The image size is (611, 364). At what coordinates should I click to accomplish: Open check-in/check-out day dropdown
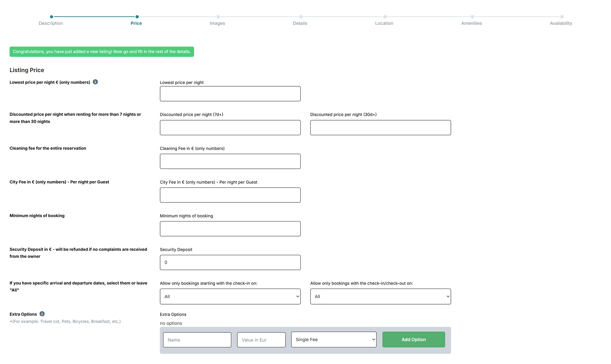[x=380, y=297]
